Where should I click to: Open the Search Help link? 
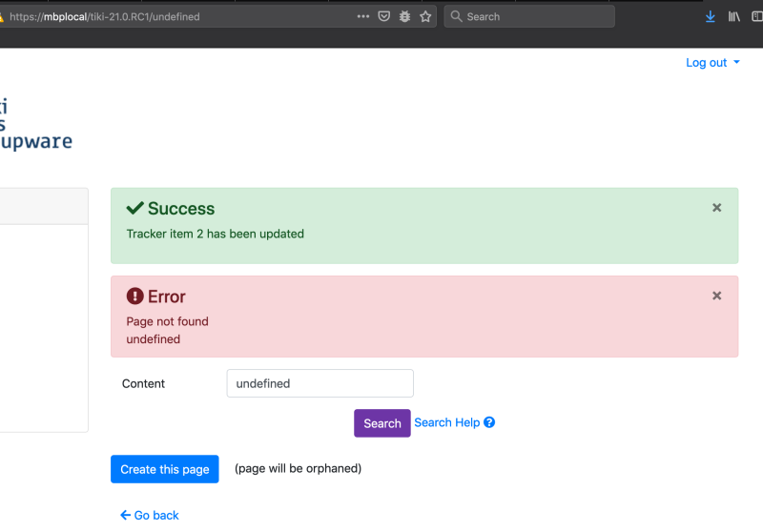pyautogui.click(x=446, y=422)
